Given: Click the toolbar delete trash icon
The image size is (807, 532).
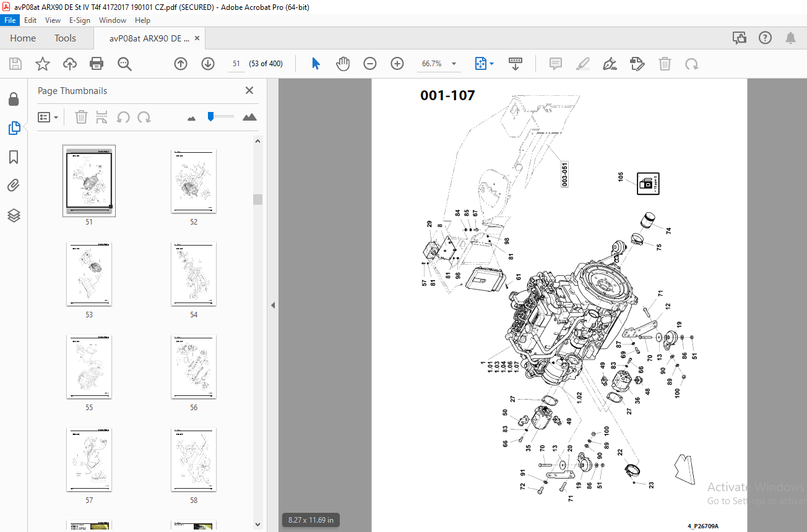Looking at the screenshot, I should [665, 64].
